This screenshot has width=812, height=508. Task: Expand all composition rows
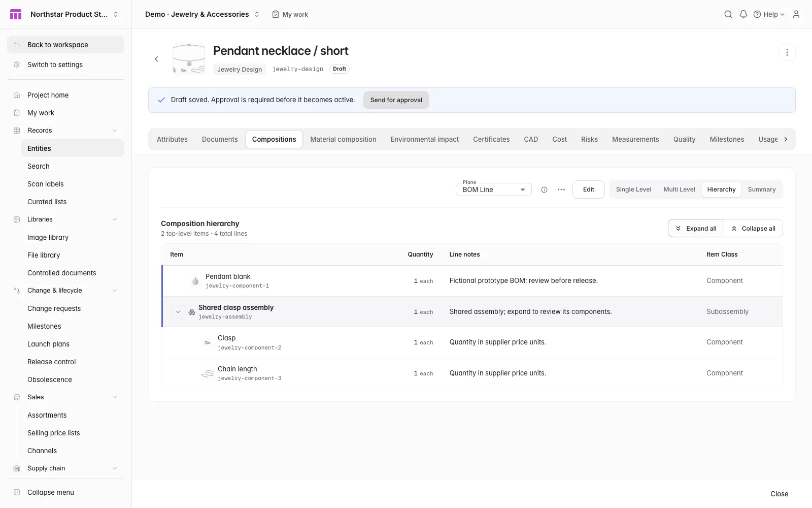pyautogui.click(x=696, y=229)
